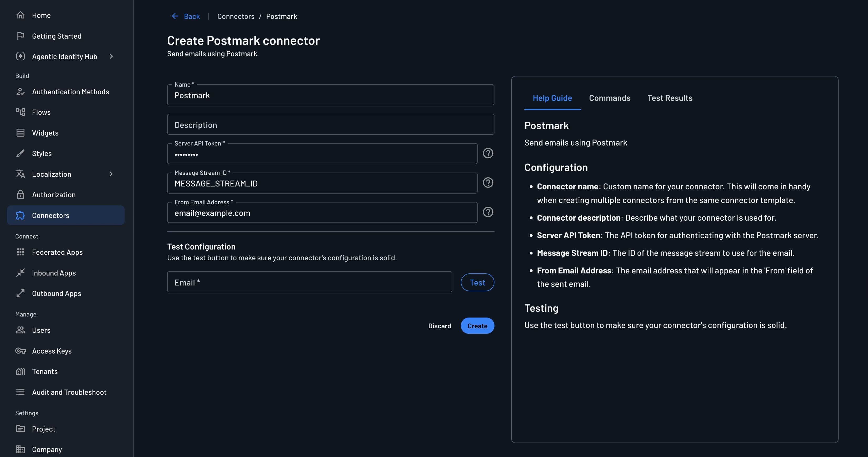This screenshot has height=457, width=868.
Task: Click the Back arrow link
Action: point(186,16)
